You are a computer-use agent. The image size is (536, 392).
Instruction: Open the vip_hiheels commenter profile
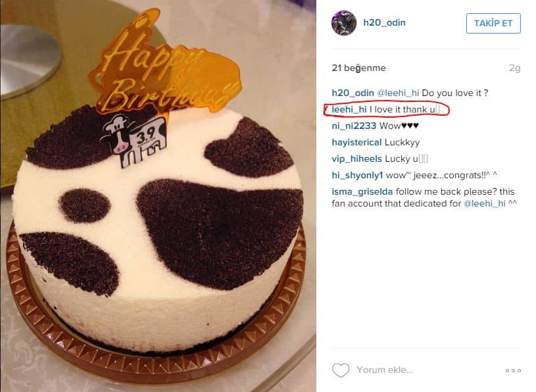pos(356,159)
